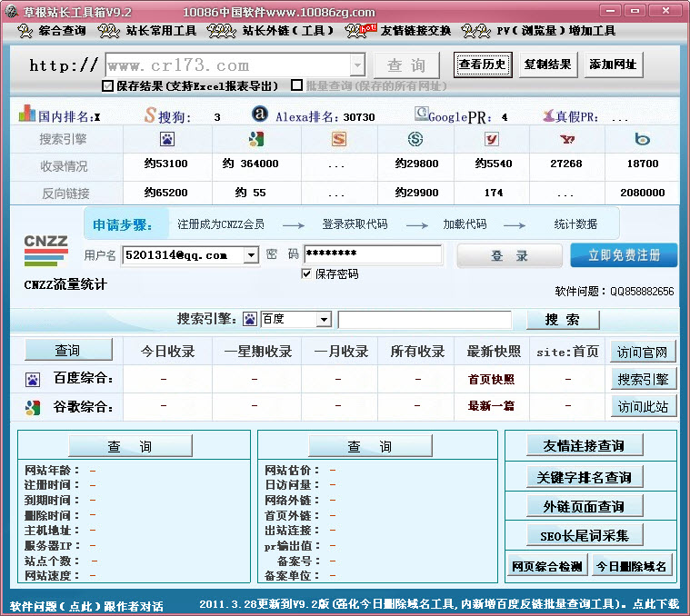Click 软件问题(点此)跟作者对话 link

(x=86, y=606)
